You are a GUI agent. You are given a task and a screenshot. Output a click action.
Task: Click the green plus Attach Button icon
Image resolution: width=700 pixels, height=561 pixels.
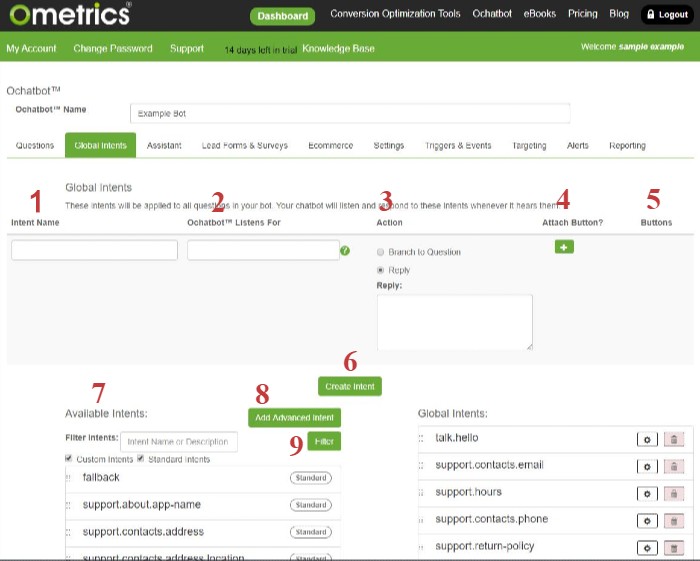coord(564,247)
